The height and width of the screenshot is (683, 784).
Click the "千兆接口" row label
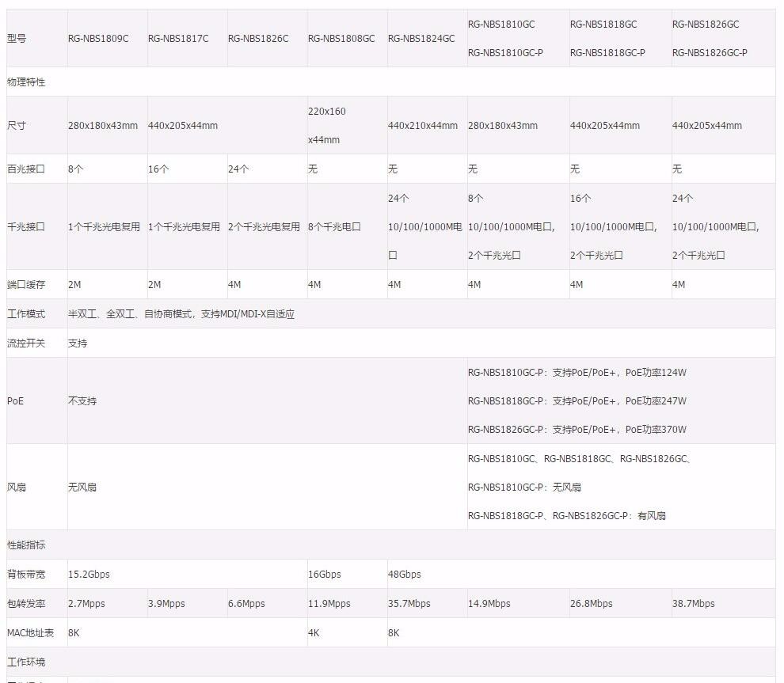(x=26, y=227)
